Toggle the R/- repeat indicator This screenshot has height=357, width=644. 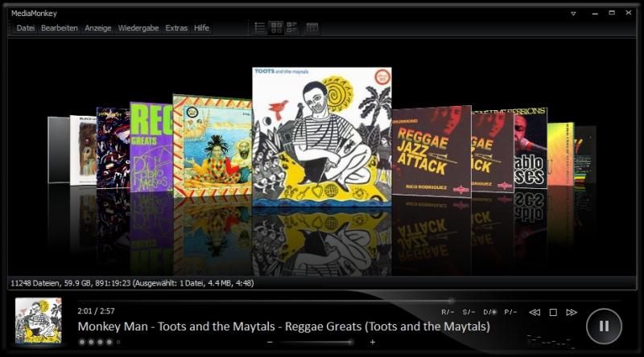448,312
